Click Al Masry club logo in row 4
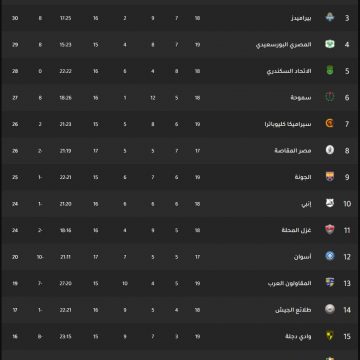360x360 pixels. click(x=330, y=44)
